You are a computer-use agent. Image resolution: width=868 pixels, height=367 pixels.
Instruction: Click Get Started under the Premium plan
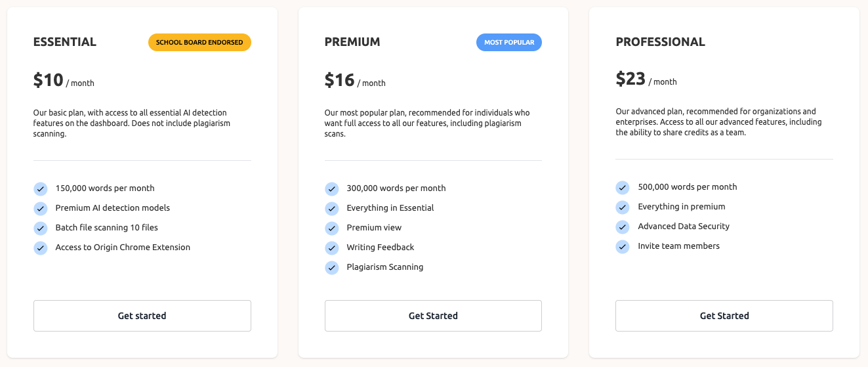pos(433,316)
